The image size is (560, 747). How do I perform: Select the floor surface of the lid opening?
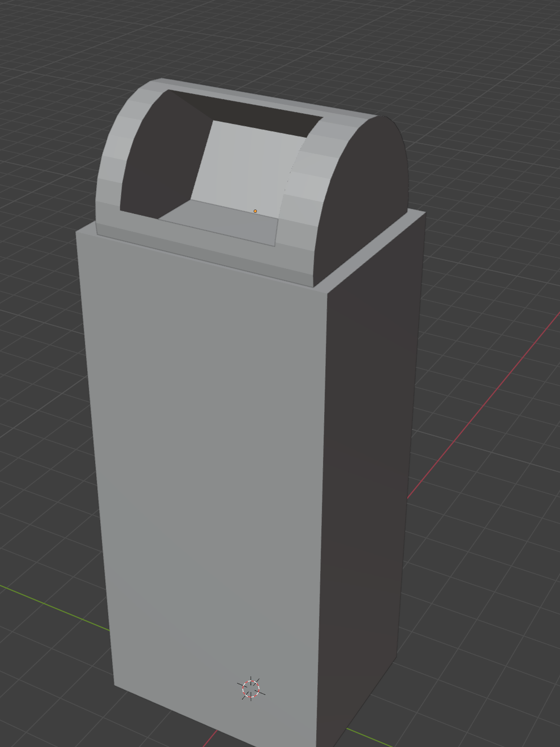click(x=221, y=222)
